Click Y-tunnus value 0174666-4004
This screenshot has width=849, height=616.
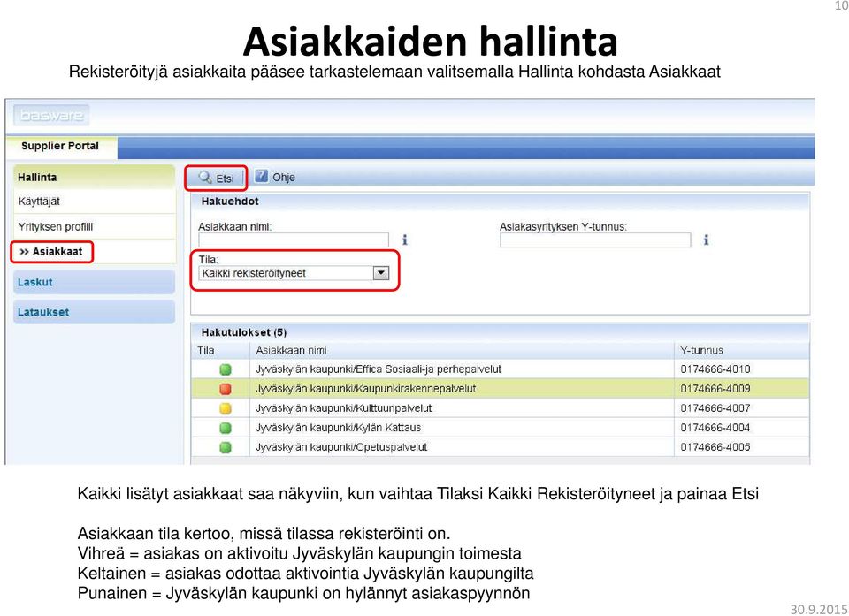715,428
